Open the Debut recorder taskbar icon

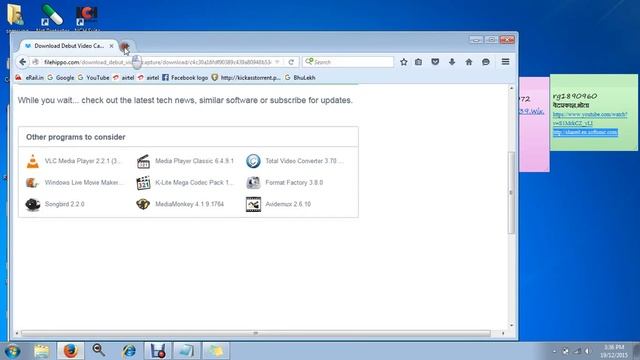(158, 351)
